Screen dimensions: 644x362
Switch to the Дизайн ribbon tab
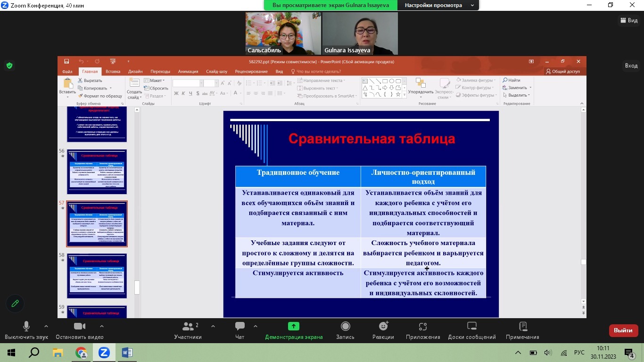click(x=135, y=72)
